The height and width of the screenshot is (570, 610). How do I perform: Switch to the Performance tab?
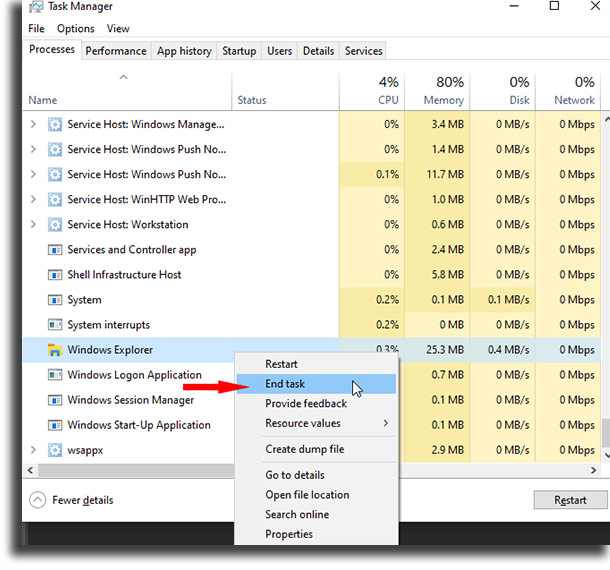tap(116, 51)
